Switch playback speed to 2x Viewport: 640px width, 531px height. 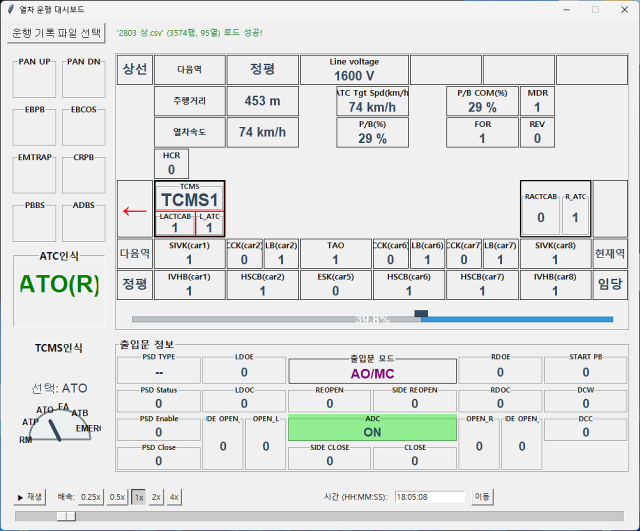click(x=156, y=496)
